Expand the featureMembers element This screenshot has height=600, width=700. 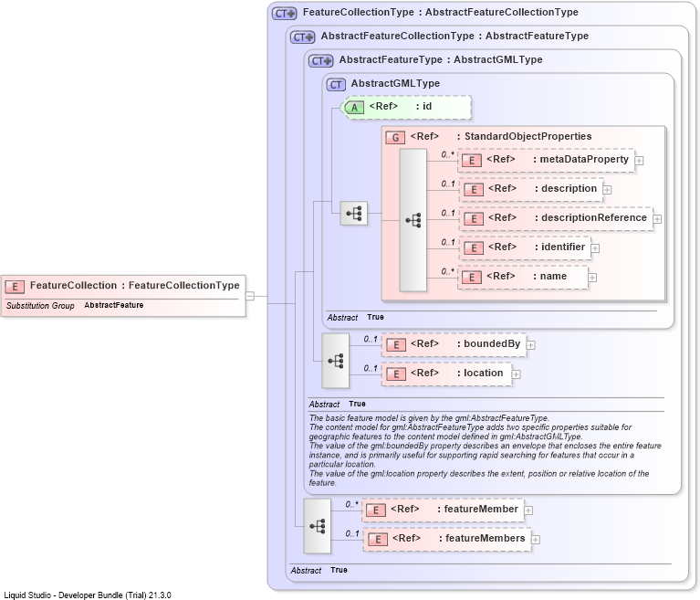(536, 539)
